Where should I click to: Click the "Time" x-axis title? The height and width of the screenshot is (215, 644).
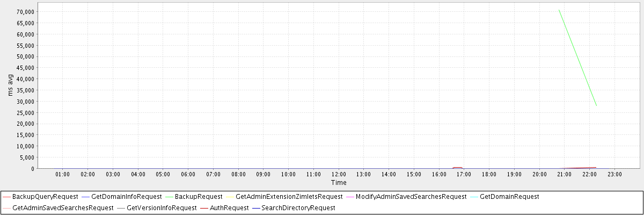339,183
